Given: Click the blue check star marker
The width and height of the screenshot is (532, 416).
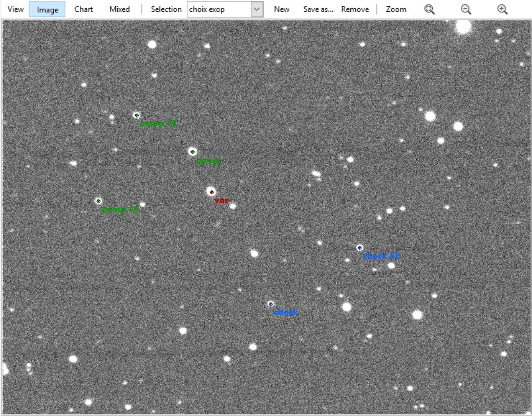Looking at the screenshot, I should click(x=271, y=304).
